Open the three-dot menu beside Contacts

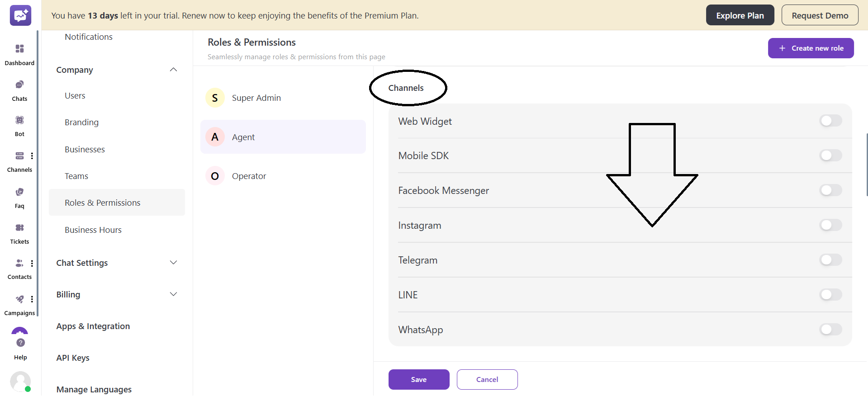click(32, 263)
